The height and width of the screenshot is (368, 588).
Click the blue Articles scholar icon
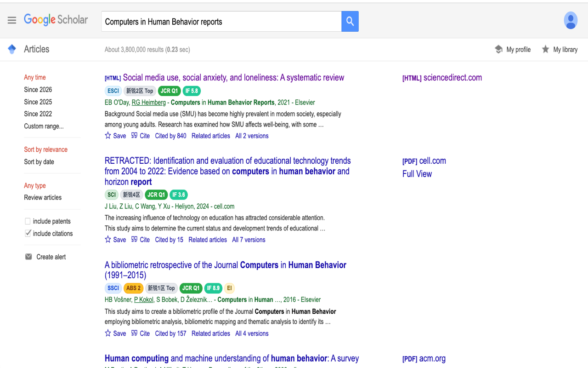click(x=12, y=49)
